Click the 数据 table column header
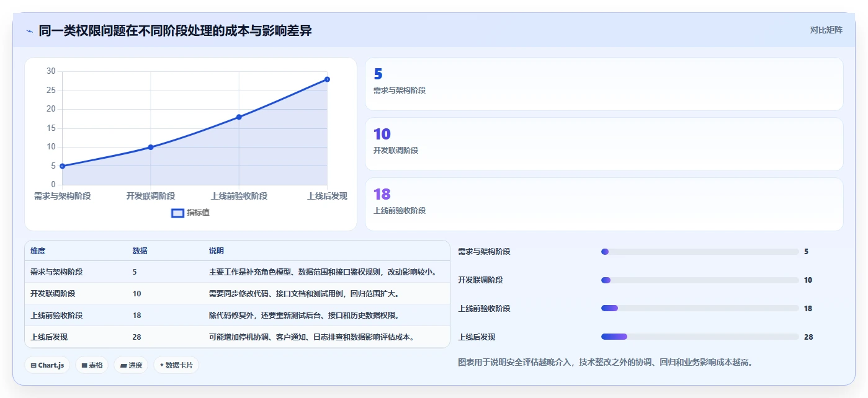The height and width of the screenshot is (398, 868). click(x=140, y=251)
